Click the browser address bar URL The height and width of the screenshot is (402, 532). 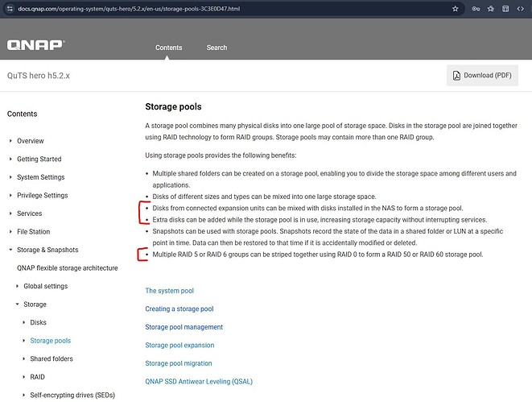121,9
